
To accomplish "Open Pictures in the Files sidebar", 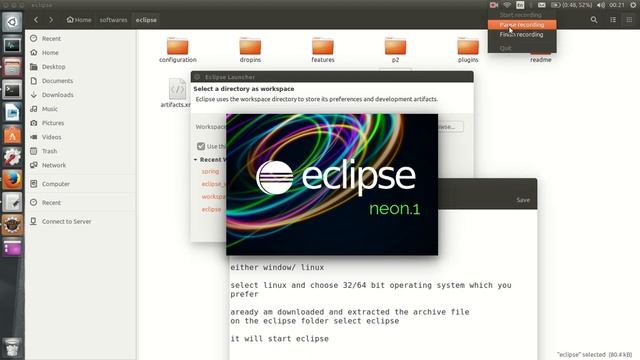I will coord(53,123).
